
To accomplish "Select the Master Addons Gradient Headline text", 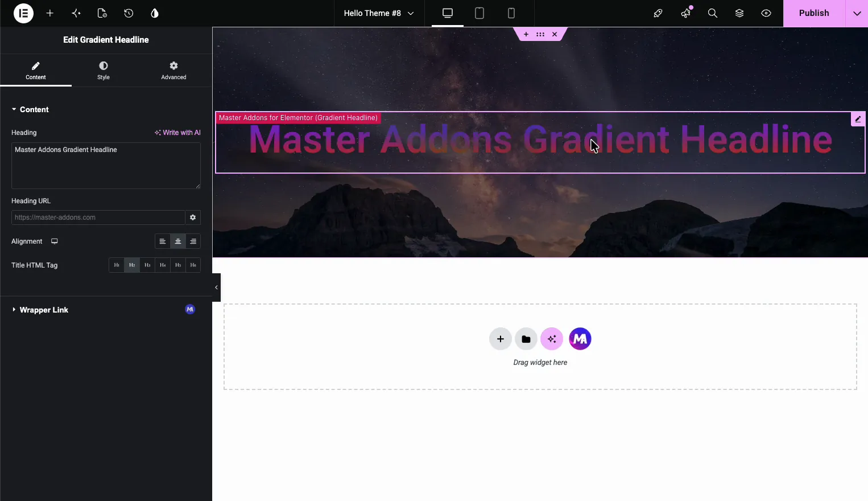I will click(540, 139).
